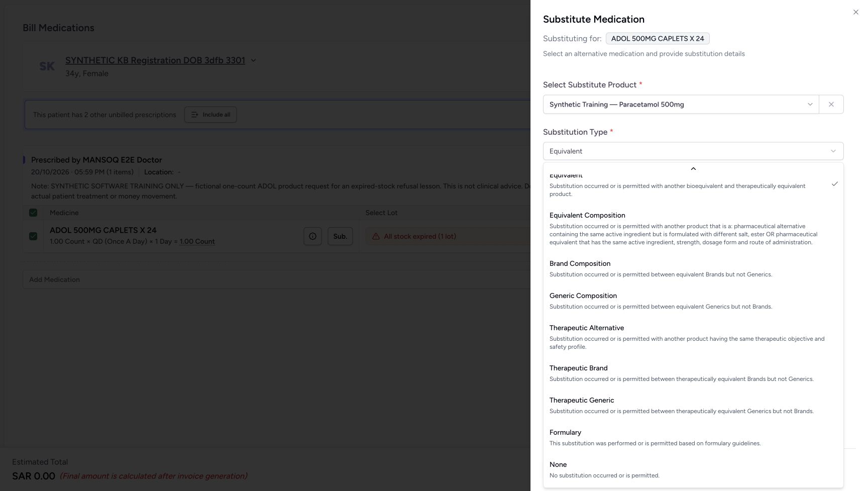Select Therapeutic Generic option
Image resolution: width=868 pixels, height=491 pixels.
693,405
